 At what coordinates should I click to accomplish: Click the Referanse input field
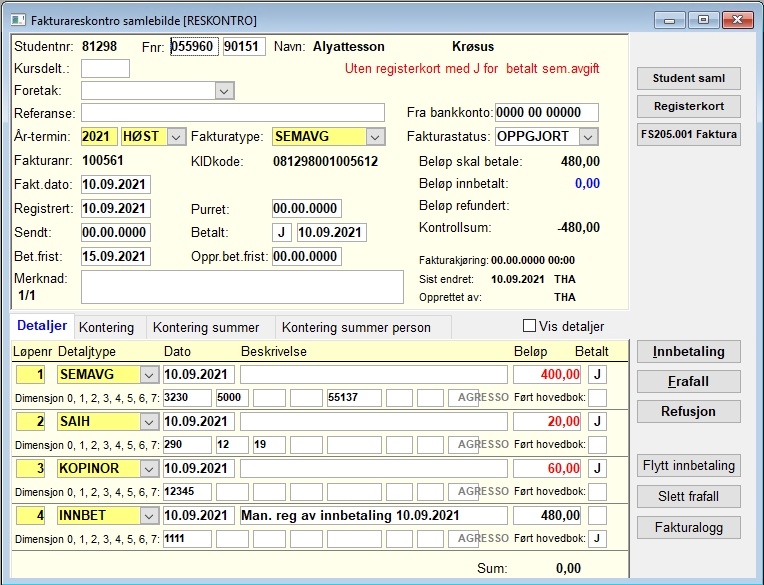tap(233, 113)
